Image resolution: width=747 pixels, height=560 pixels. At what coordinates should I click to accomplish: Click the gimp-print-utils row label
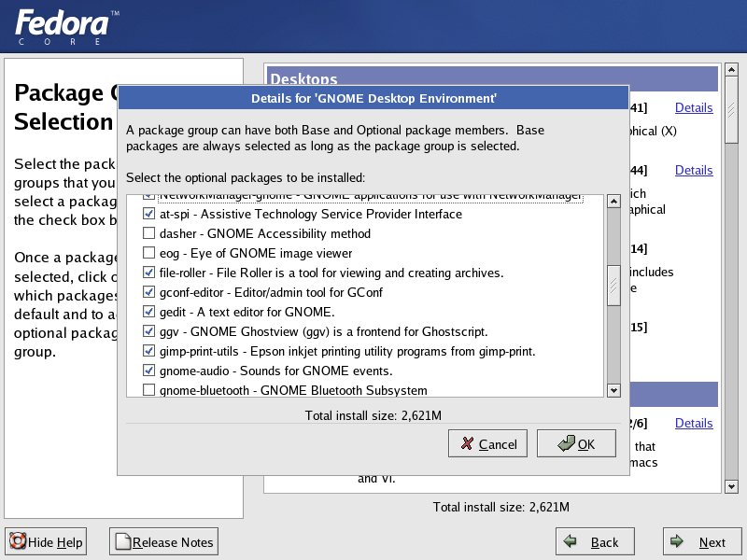pyautogui.click(x=347, y=352)
